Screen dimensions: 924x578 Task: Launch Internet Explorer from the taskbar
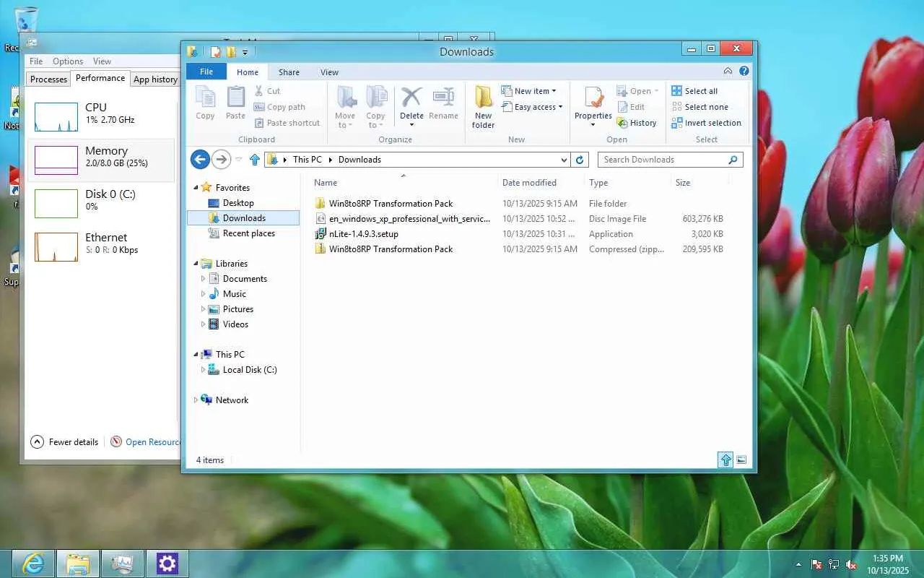(x=33, y=564)
